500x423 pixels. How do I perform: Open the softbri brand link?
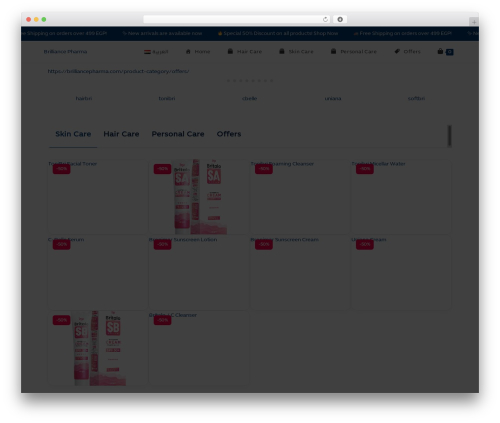click(416, 99)
